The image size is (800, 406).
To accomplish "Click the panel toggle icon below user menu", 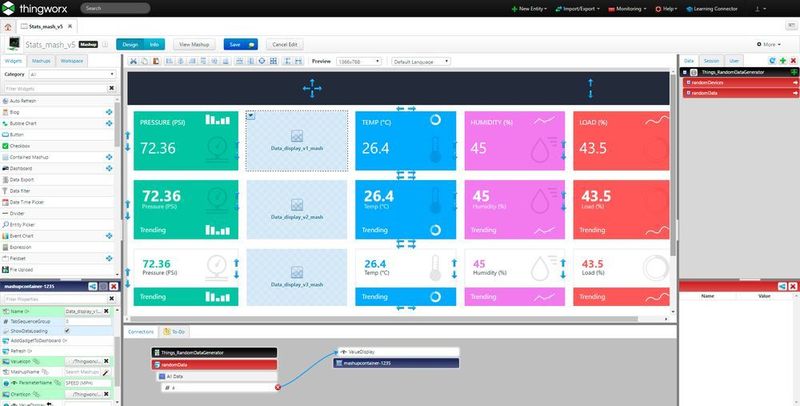I will [790, 26].
